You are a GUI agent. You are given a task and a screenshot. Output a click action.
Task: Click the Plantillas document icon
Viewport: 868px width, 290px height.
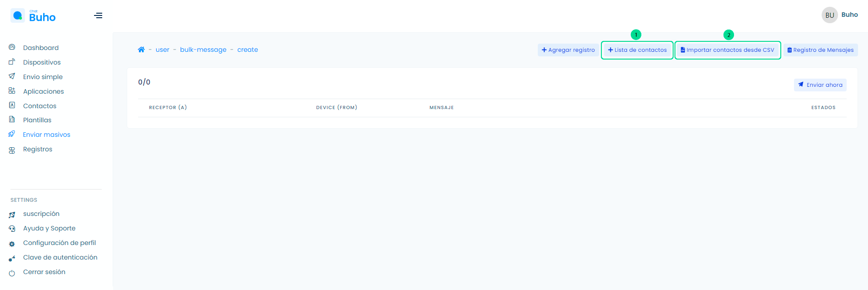click(x=12, y=120)
